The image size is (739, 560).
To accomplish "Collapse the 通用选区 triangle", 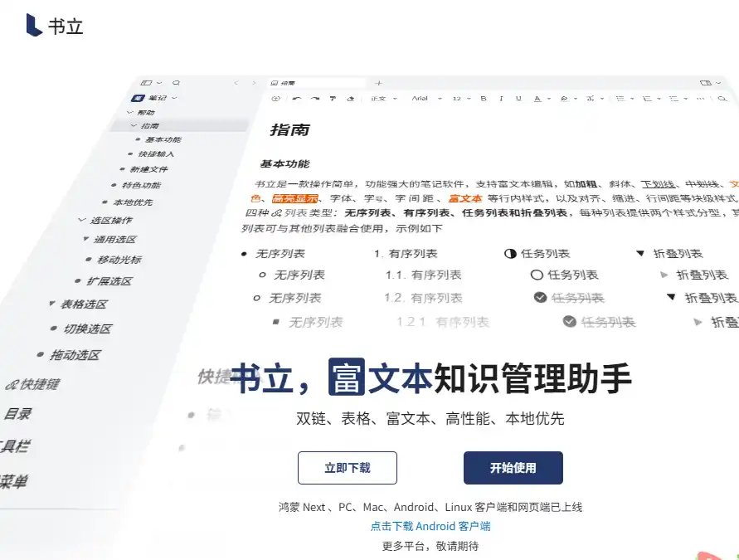I will [x=85, y=239].
